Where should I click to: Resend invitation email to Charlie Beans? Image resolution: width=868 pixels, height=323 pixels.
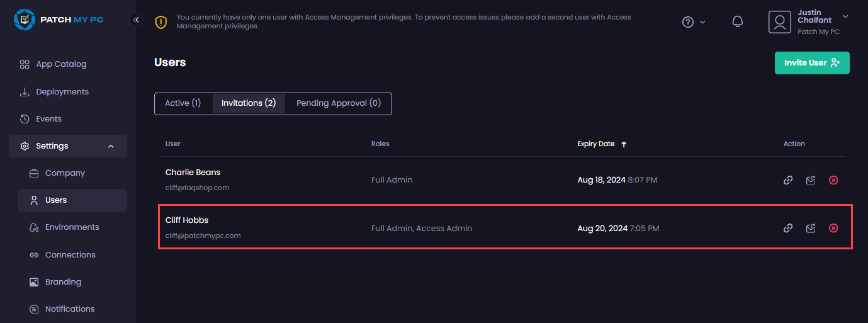tap(811, 180)
